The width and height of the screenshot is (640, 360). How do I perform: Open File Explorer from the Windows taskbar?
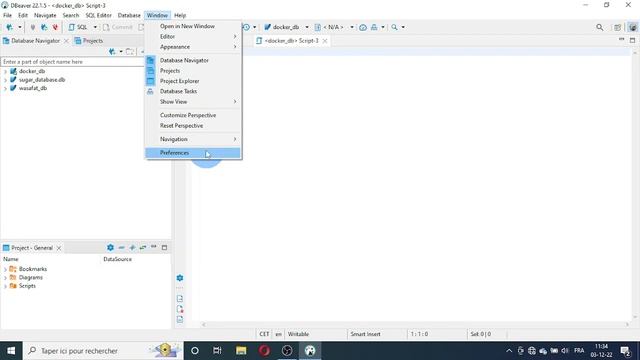coord(241,351)
